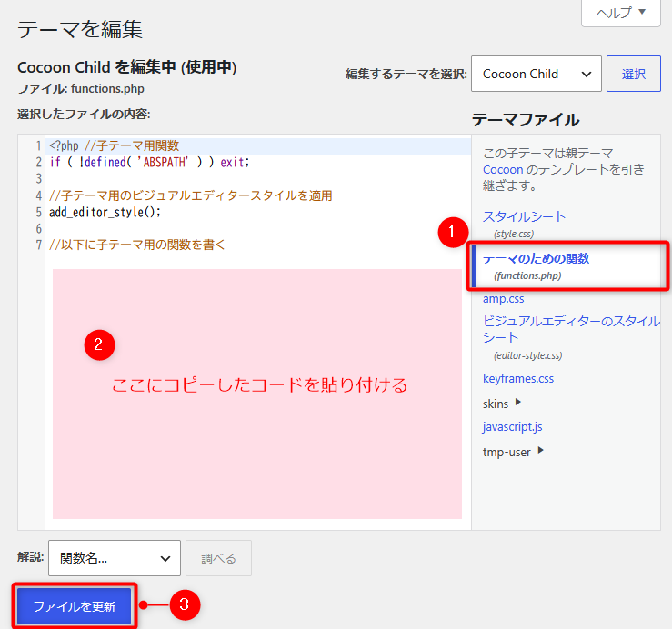Screen dimensions: 672x629
Task: Open the amp.css file
Action: [503, 299]
